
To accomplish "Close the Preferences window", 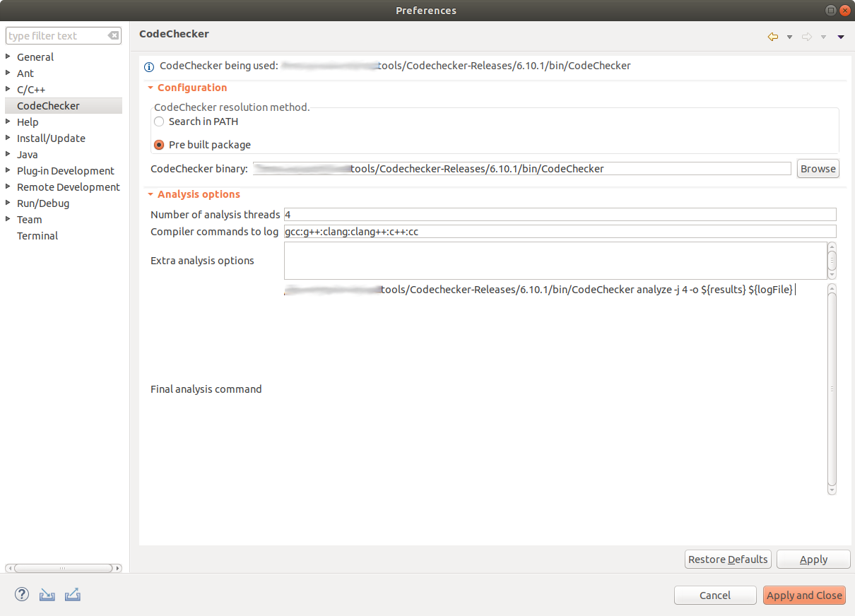I will [x=844, y=10].
